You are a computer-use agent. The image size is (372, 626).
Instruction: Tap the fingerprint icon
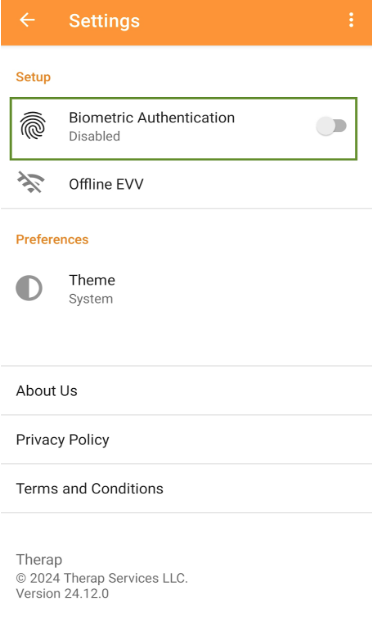point(33,126)
